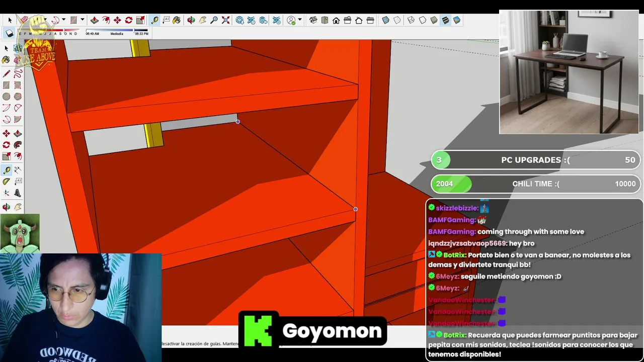The width and height of the screenshot is (644, 362).
Task: Open the Arc tool dropdown arrow
Action: coord(63,20)
